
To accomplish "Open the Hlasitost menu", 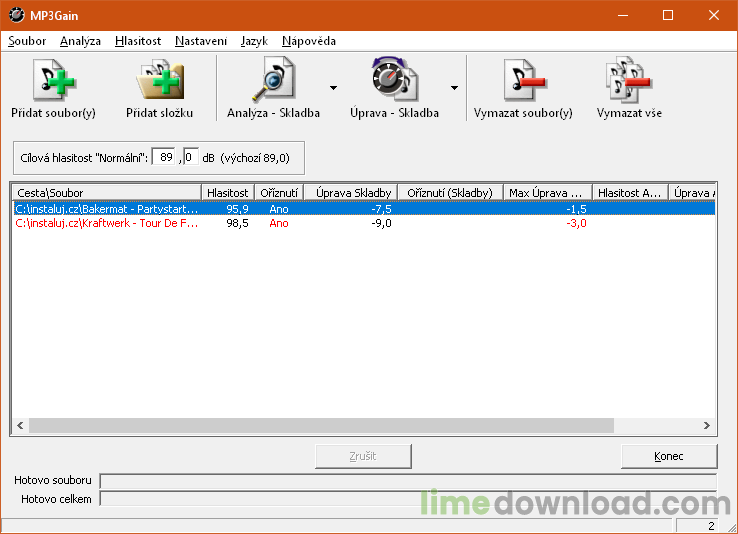I will pyautogui.click(x=138, y=41).
